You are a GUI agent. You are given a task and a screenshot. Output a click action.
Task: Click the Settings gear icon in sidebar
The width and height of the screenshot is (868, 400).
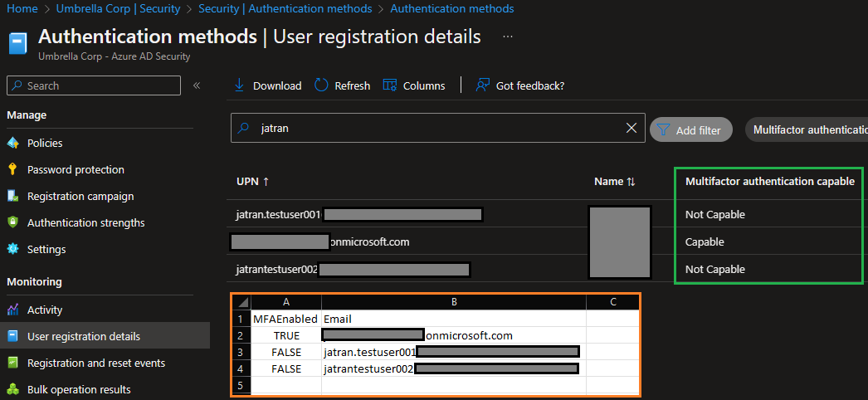13,249
